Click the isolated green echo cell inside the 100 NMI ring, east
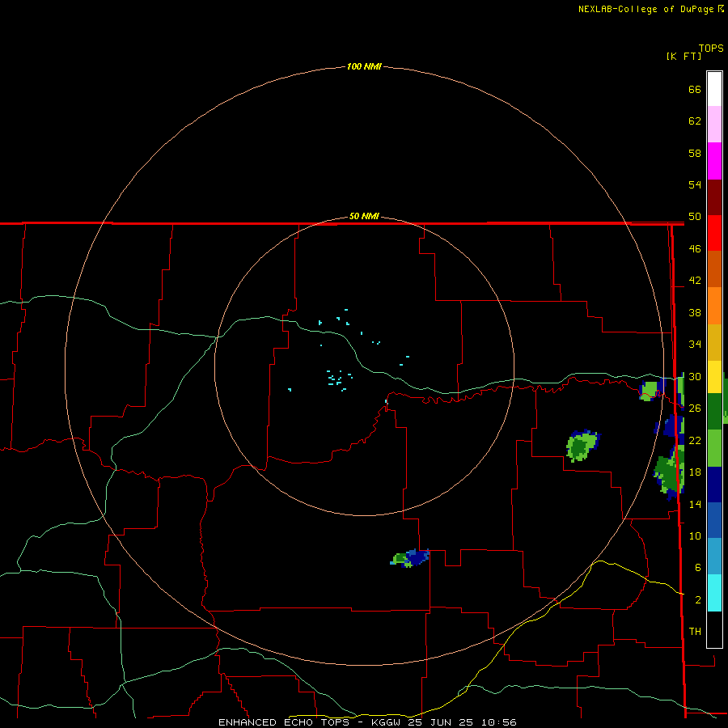 coord(582,446)
